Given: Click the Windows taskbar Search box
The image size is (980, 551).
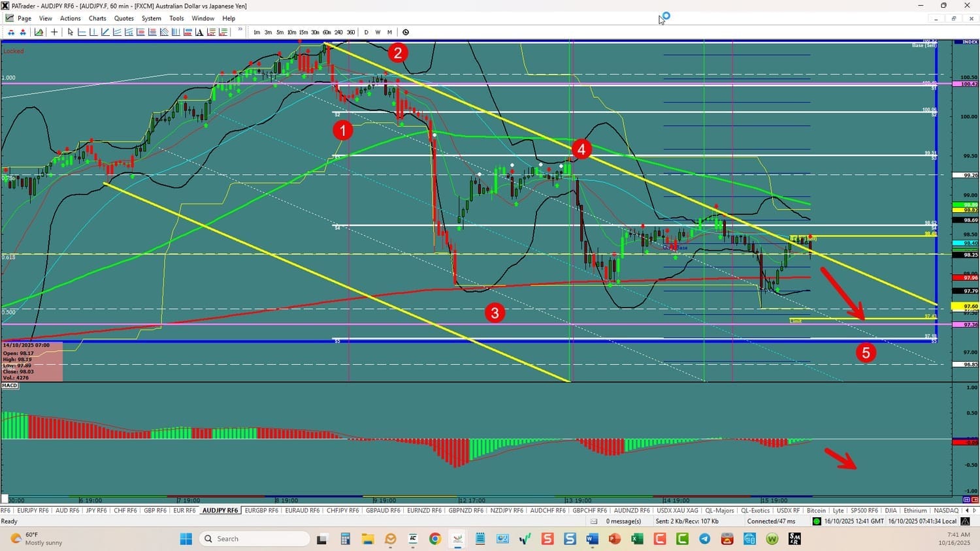Looking at the screenshot, I should point(255,539).
